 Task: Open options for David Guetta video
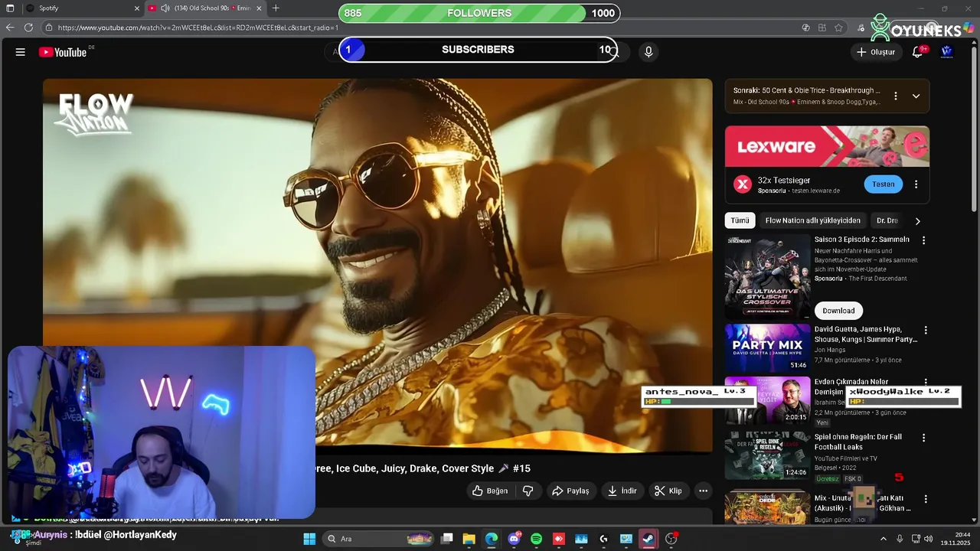pyautogui.click(x=925, y=331)
